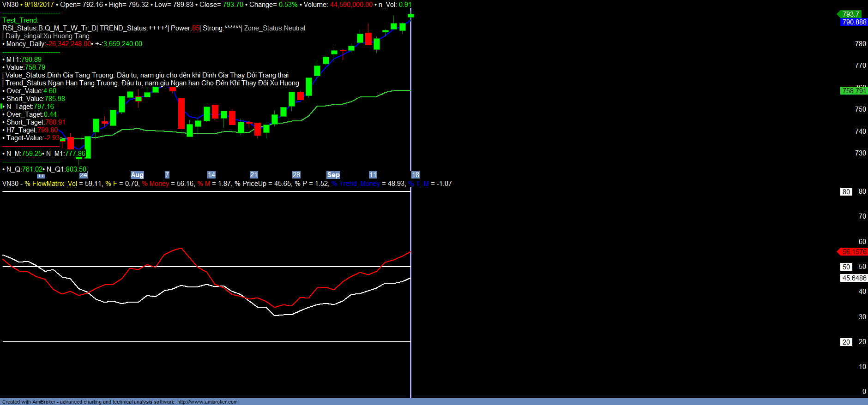Select the green 758.791 value tag
This screenshot has height=405, width=868.
[854, 91]
